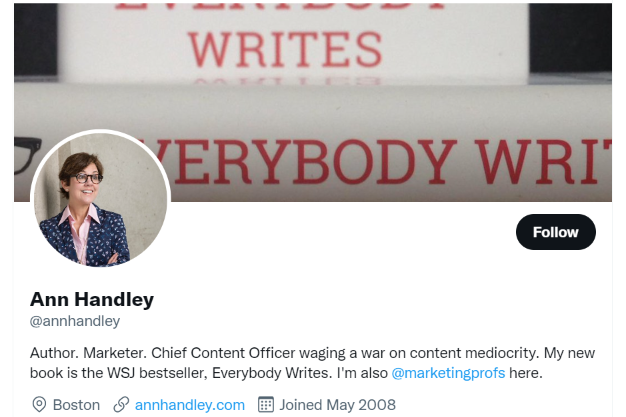Screen dimensions: 626x417
Task: Click the location pin icon beside Boston
Action: pos(39,404)
